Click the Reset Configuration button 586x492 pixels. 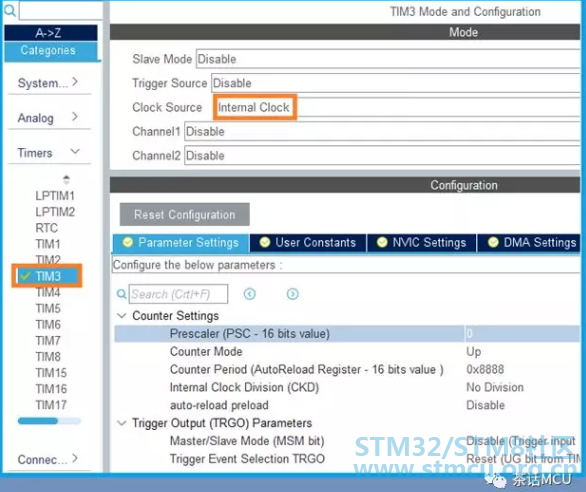(x=185, y=215)
